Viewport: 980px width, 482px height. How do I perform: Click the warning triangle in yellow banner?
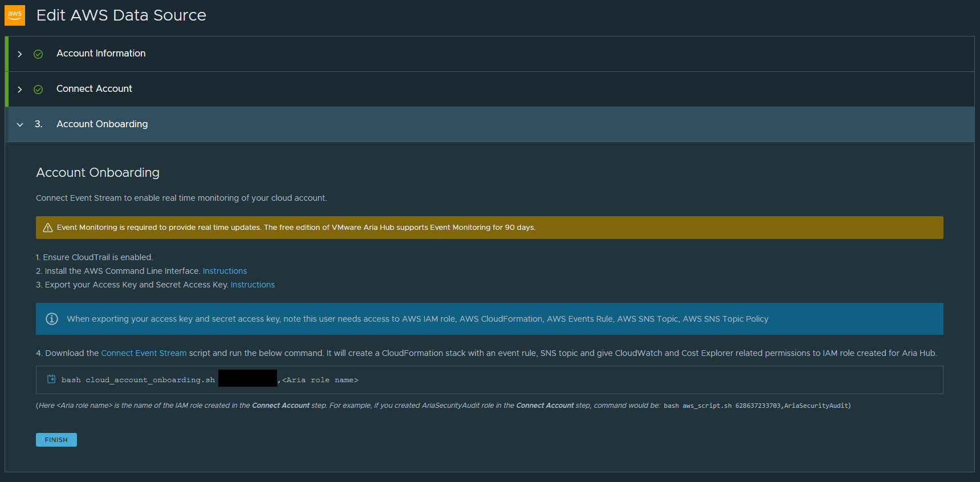click(48, 228)
